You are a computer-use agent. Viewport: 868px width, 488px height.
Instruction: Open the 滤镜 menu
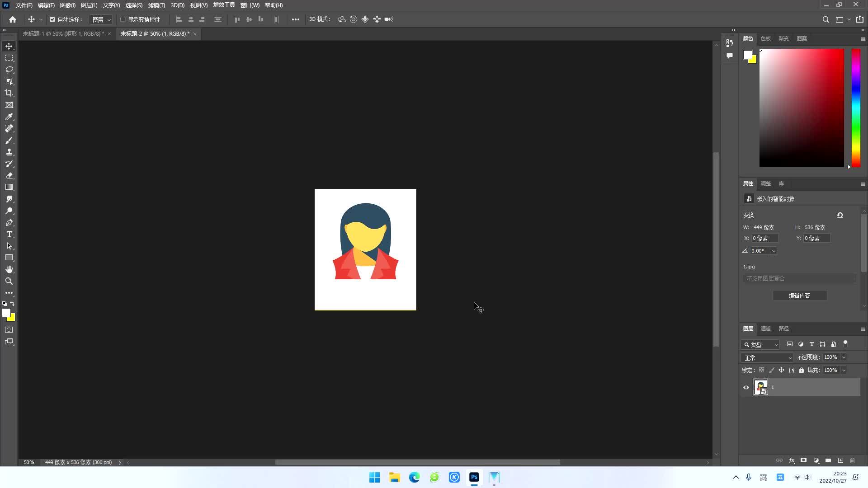pyautogui.click(x=156, y=5)
